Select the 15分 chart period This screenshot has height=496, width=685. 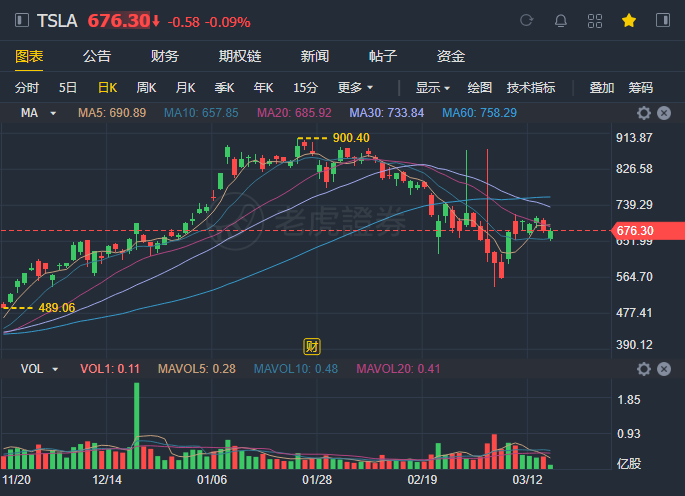click(x=305, y=88)
